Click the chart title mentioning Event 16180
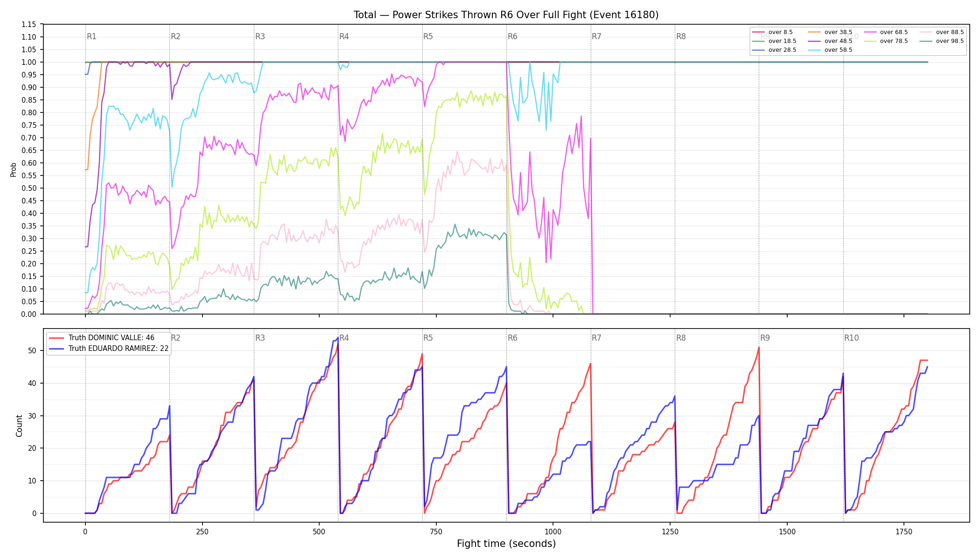 [x=506, y=15]
